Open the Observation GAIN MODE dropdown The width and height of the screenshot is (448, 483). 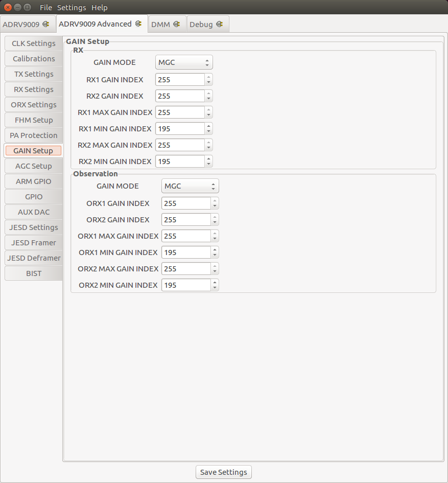[190, 186]
